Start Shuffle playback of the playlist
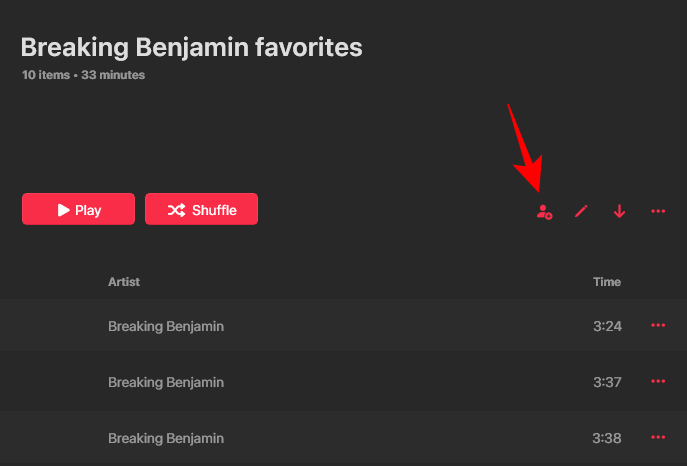The height and width of the screenshot is (466, 687). 201,210
